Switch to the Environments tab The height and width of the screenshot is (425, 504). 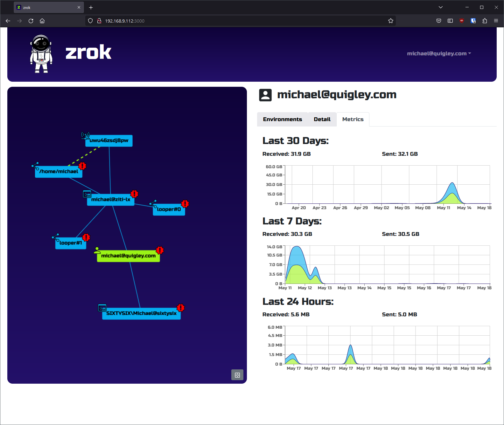(x=283, y=120)
